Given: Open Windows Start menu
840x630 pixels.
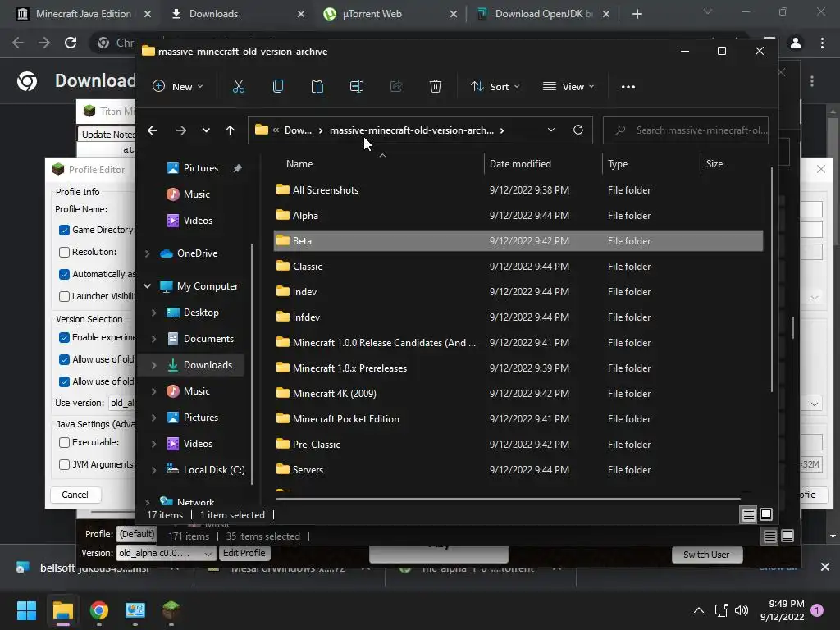Looking at the screenshot, I should pyautogui.click(x=26, y=610).
